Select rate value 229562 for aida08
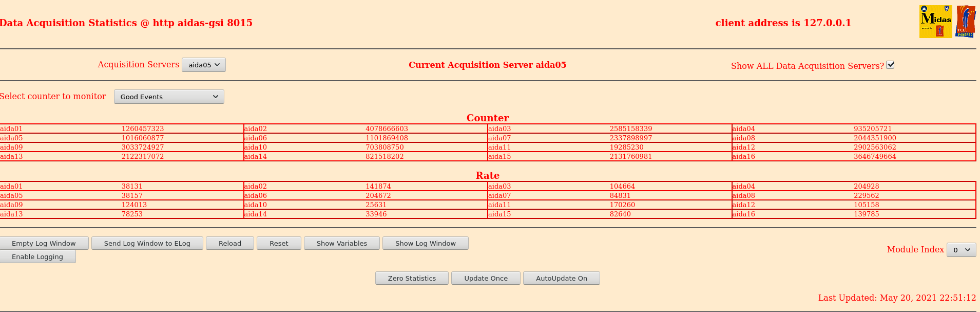Viewport: 980px width, 312px height. (867, 195)
